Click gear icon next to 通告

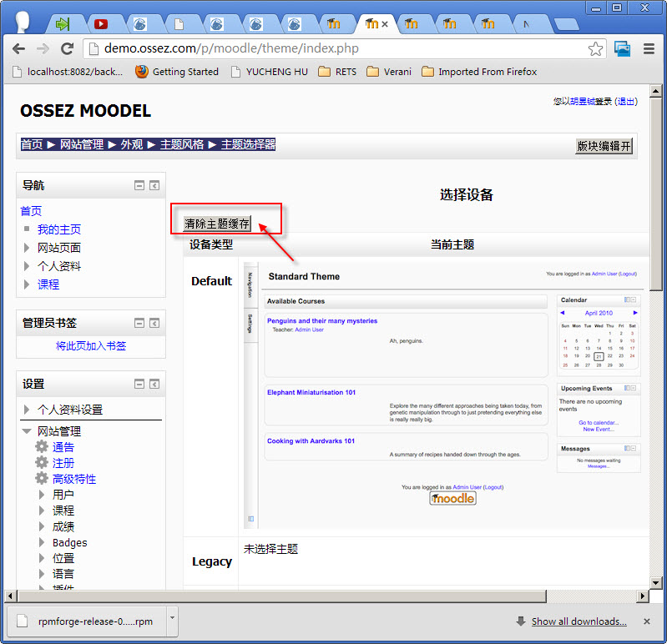(x=42, y=446)
